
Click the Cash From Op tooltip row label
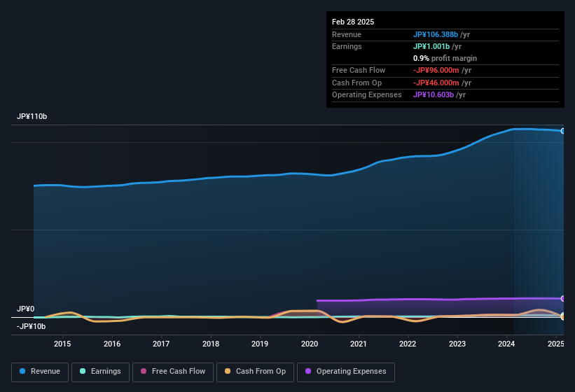coord(356,83)
